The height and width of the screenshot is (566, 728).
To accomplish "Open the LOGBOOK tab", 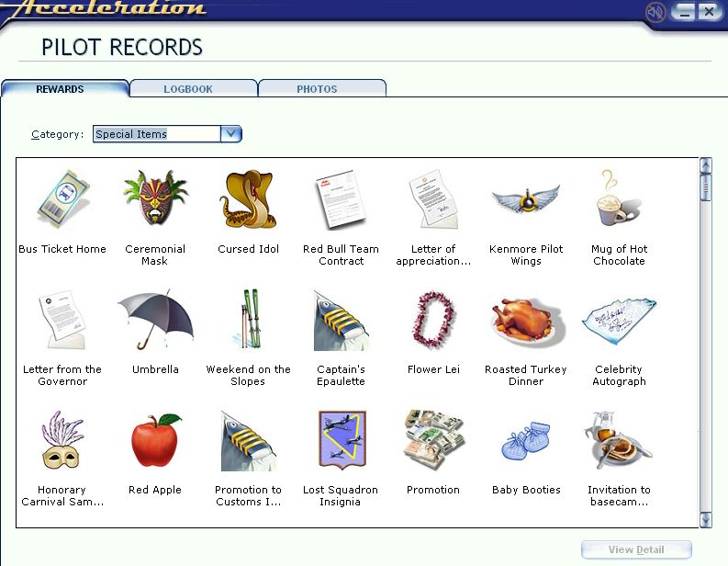I will pos(188,89).
